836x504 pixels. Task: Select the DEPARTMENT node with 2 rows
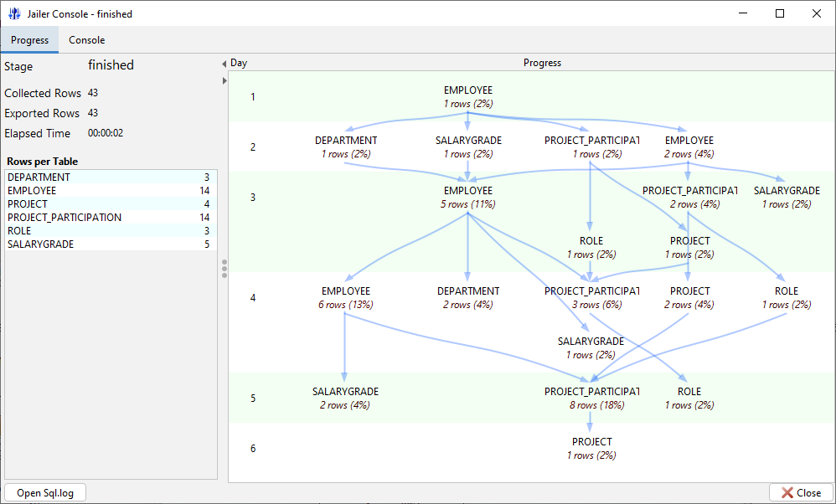point(467,297)
